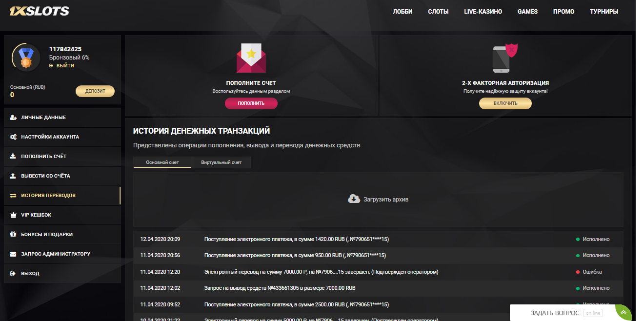Select the Вывести со счёта withdrawal icon

[x=12, y=176]
